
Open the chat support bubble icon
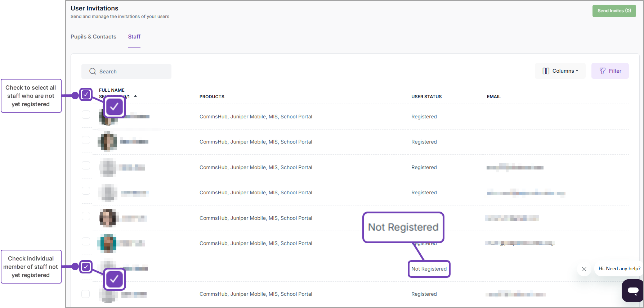click(x=632, y=290)
